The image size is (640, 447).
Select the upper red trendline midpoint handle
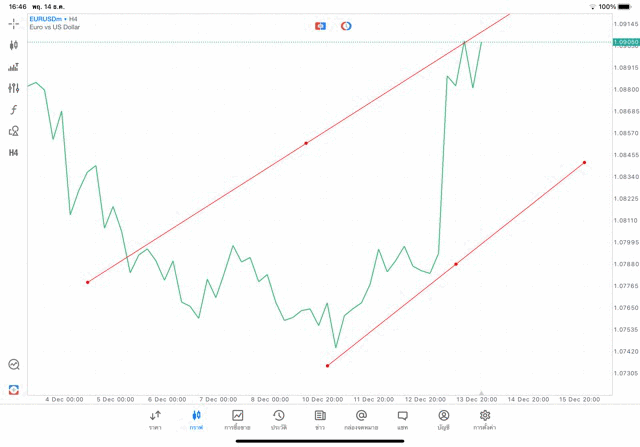(306, 143)
